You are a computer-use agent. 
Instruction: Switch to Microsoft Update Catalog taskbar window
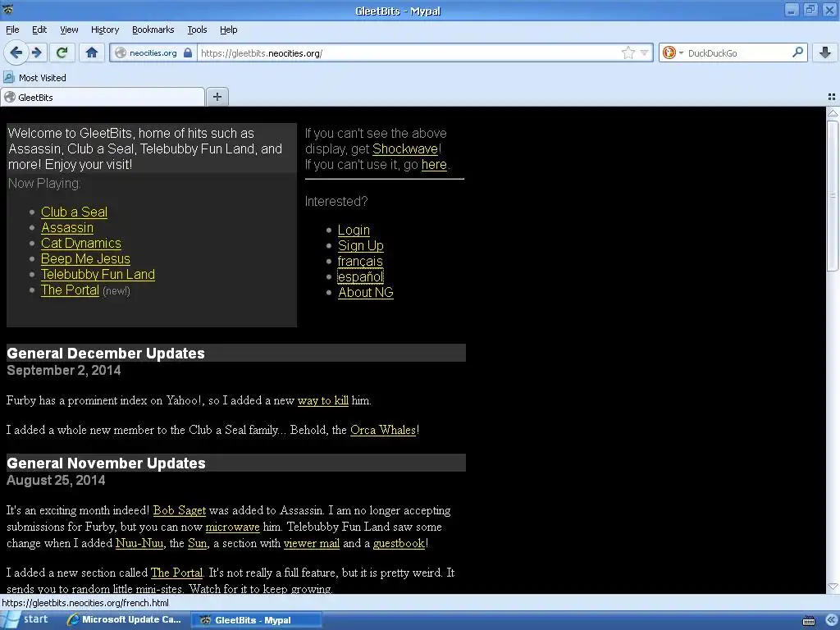pyautogui.click(x=125, y=620)
